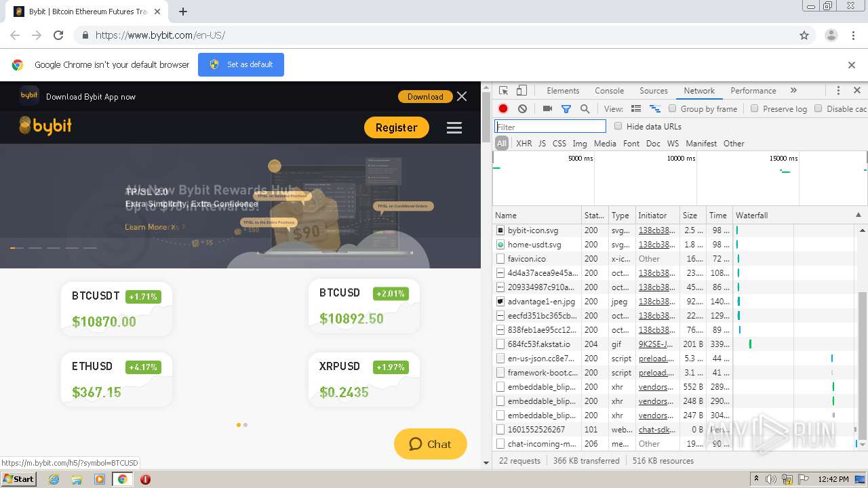Select the first banner slide indicator
The image size is (868, 488).
click(x=16, y=248)
